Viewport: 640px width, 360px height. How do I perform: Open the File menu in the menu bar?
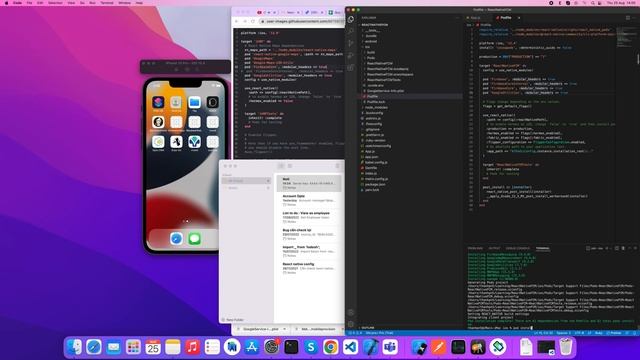pyautogui.click(x=29, y=3)
